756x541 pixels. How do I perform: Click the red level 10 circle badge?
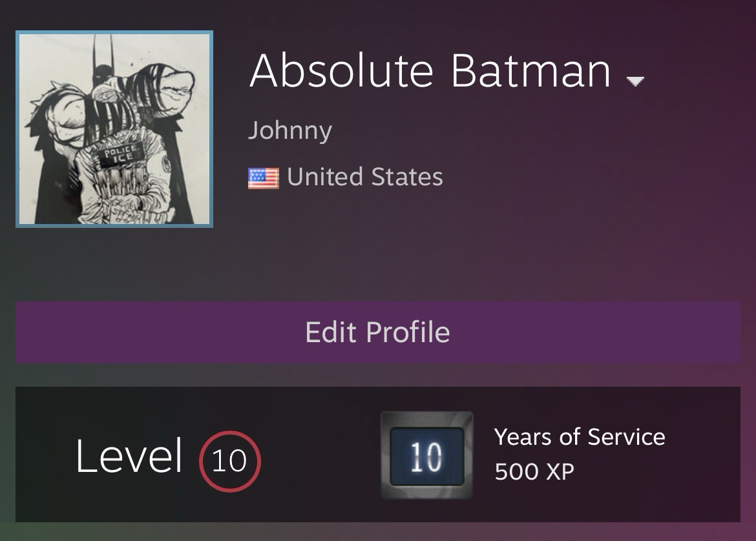229,461
